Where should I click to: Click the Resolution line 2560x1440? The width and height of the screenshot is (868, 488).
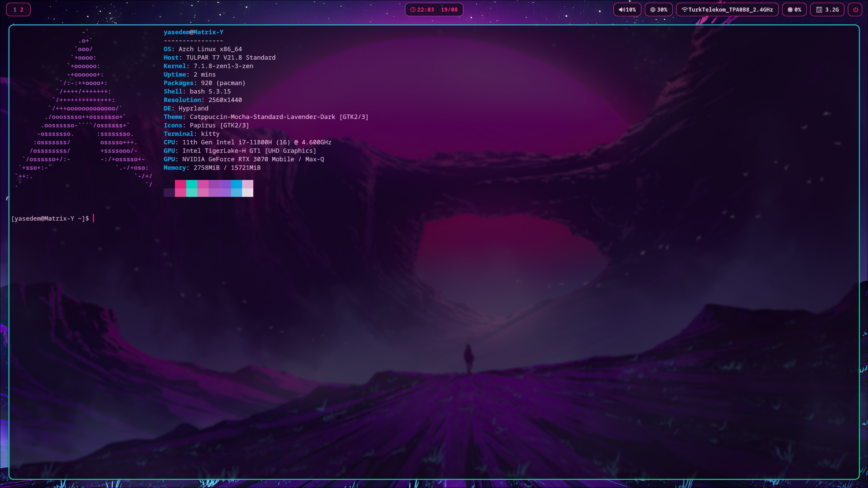tap(203, 100)
